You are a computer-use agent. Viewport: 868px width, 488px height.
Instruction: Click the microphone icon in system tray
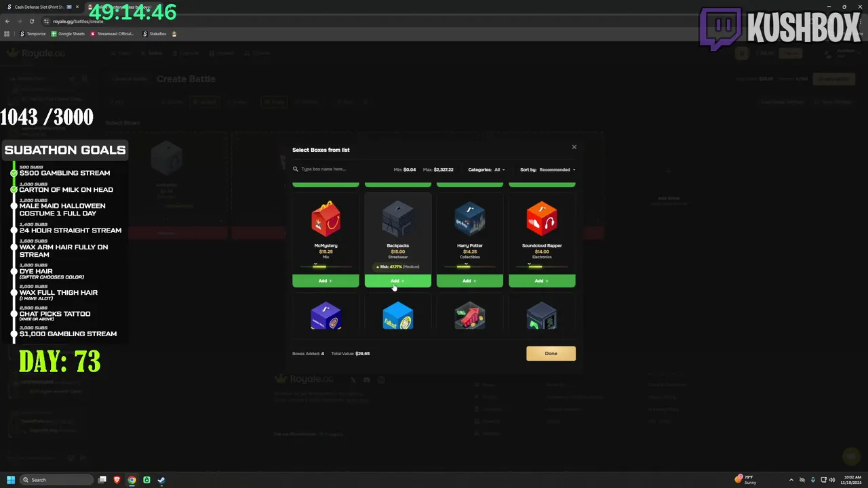tap(813, 480)
